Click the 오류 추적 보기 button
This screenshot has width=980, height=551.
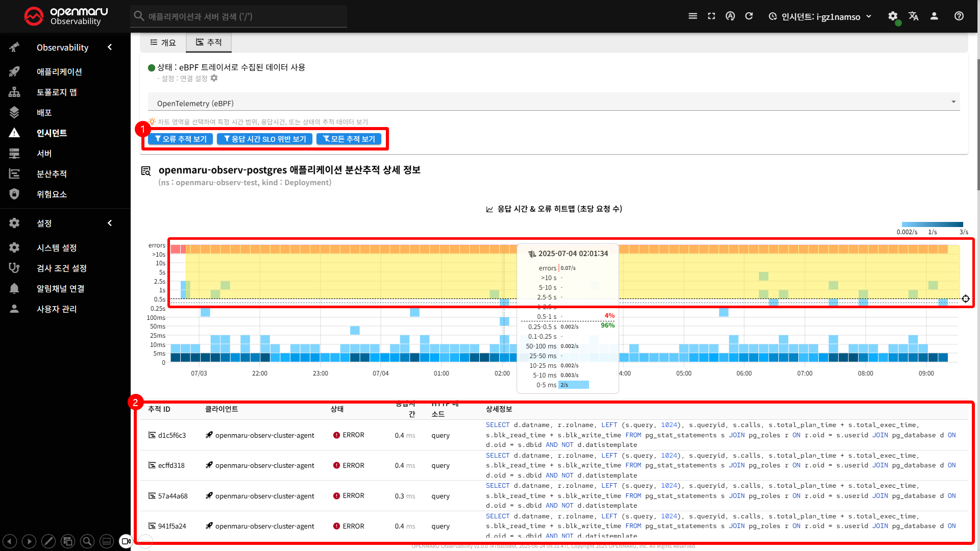point(180,139)
